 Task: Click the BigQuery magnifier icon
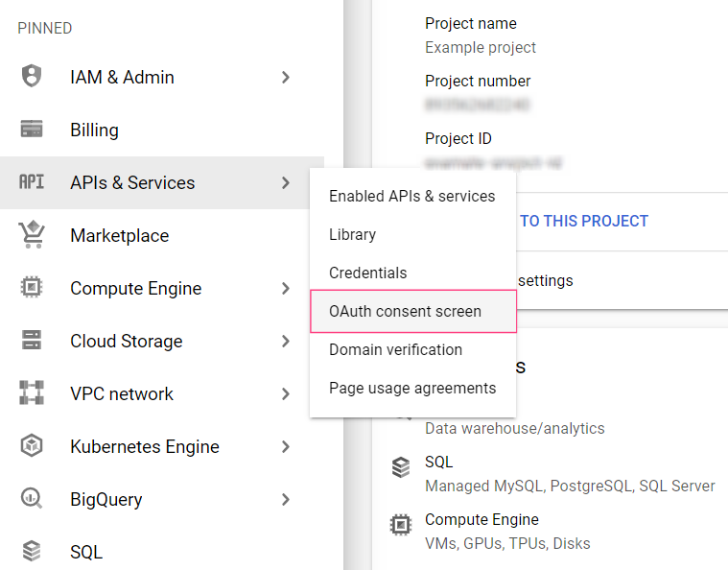(x=32, y=498)
